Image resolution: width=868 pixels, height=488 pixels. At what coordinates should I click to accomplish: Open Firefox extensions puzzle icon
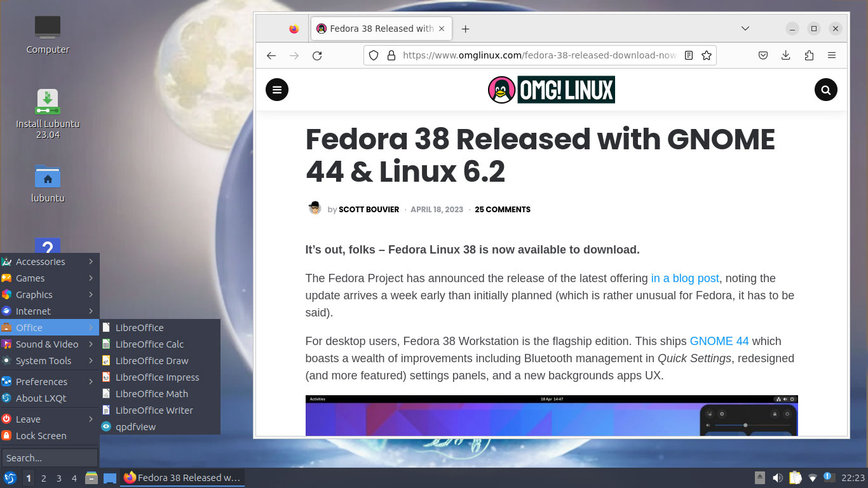809,55
